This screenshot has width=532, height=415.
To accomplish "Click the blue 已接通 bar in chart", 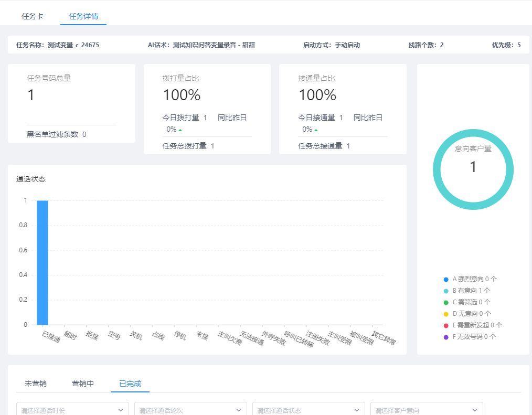I will click(42, 262).
